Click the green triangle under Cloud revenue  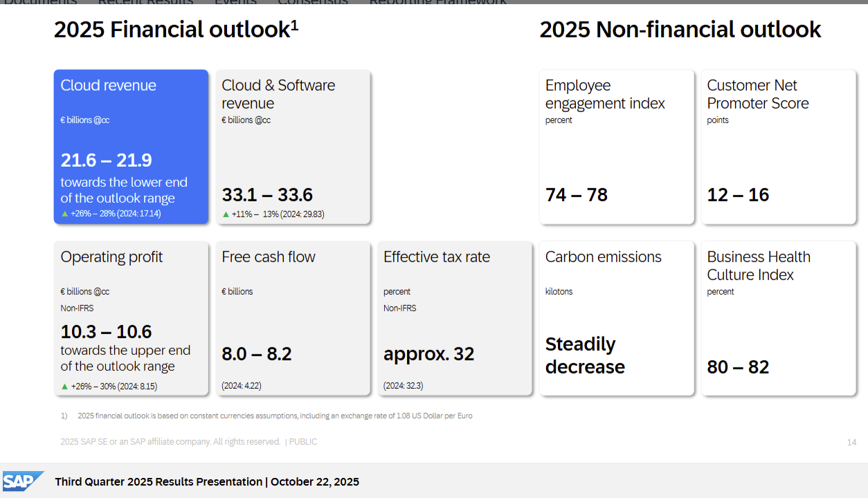[65, 214]
